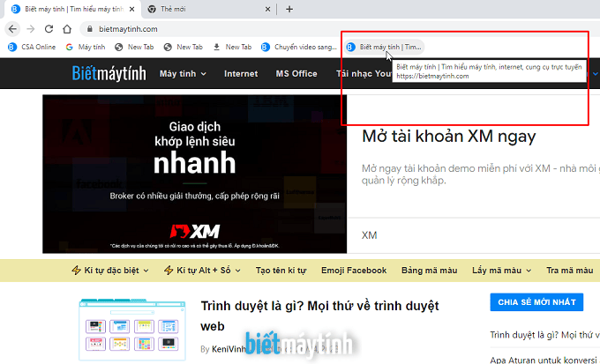Open the Internet menu item

(241, 74)
